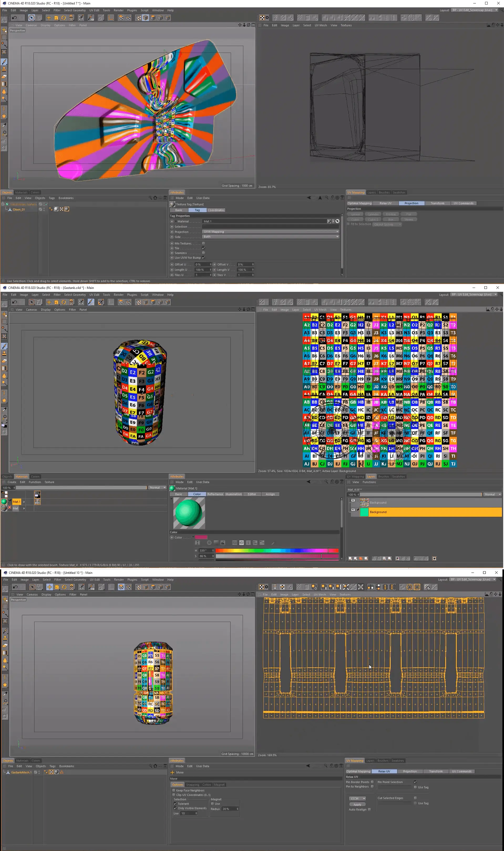
Task: Select Brush tool in Gastank window left palette
Action: tap(4, 346)
